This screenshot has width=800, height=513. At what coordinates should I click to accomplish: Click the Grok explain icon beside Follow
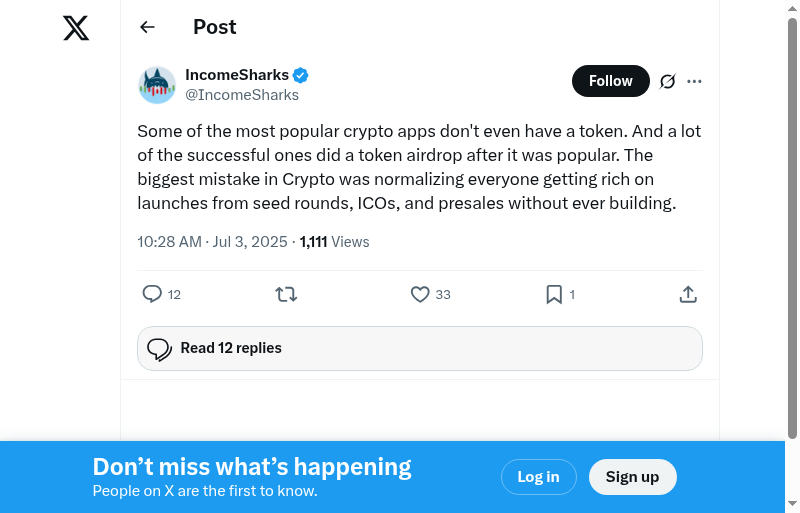[x=668, y=81]
